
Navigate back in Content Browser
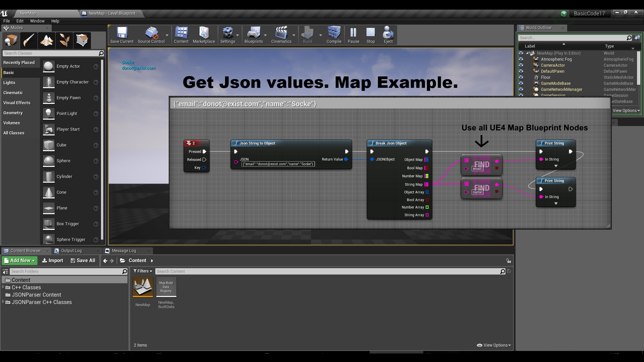point(105,261)
